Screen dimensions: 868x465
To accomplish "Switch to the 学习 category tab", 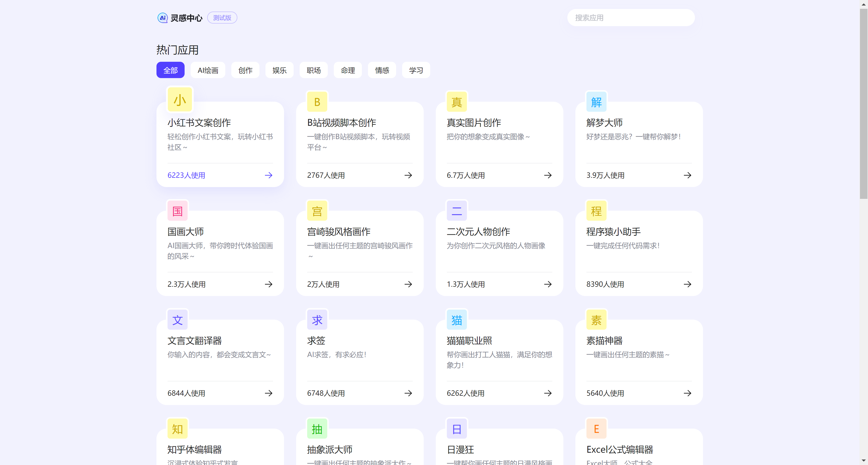I will click(x=416, y=70).
